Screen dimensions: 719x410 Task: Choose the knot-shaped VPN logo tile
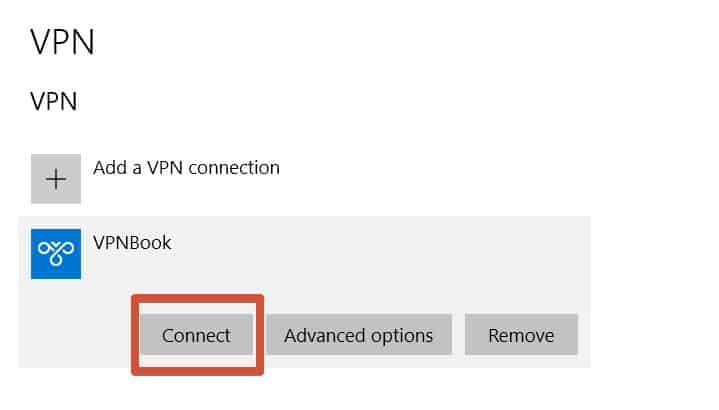coord(56,254)
